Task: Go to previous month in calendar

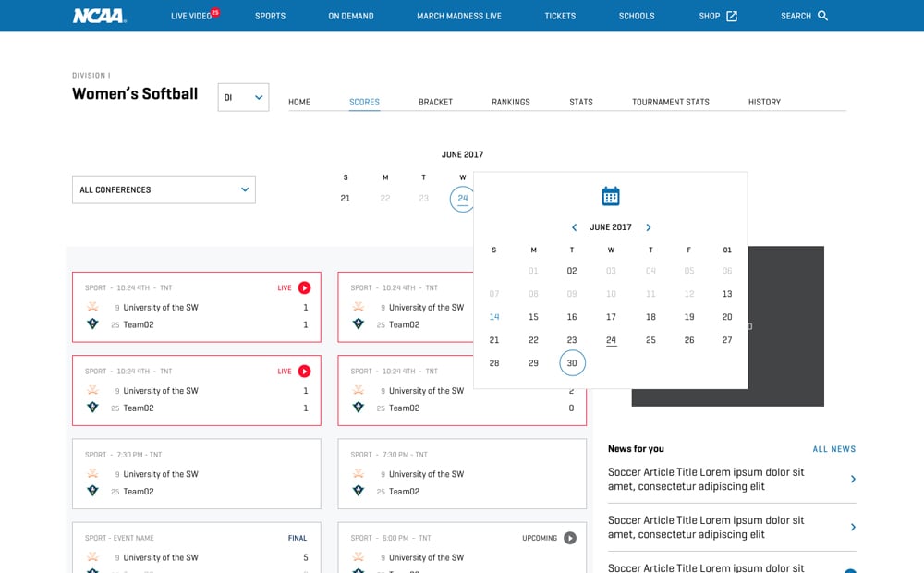Action: (x=574, y=227)
